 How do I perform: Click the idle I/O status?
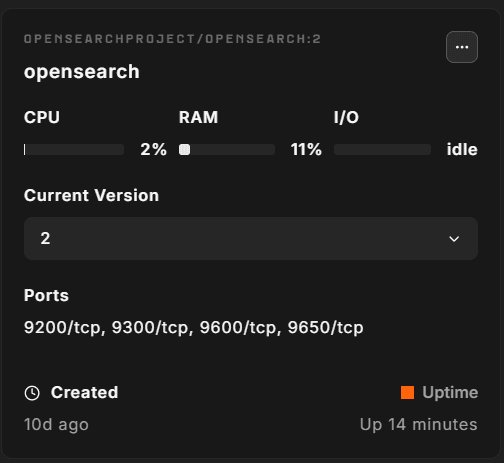462,149
